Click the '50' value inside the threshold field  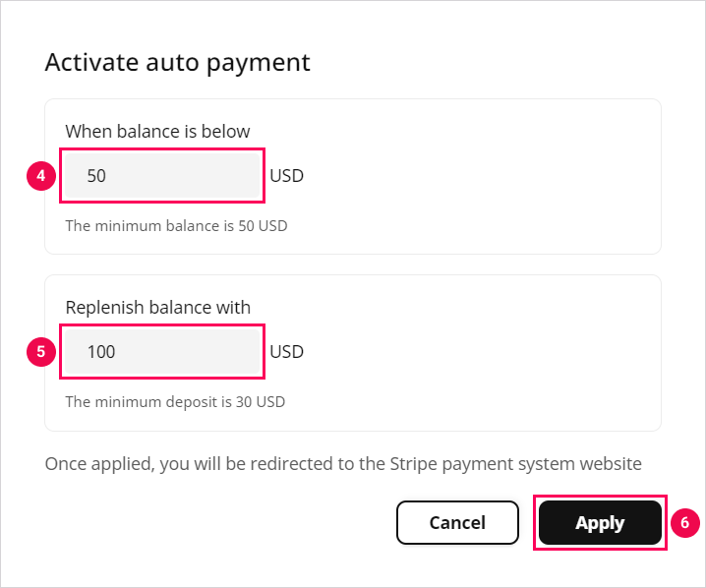coord(96,177)
